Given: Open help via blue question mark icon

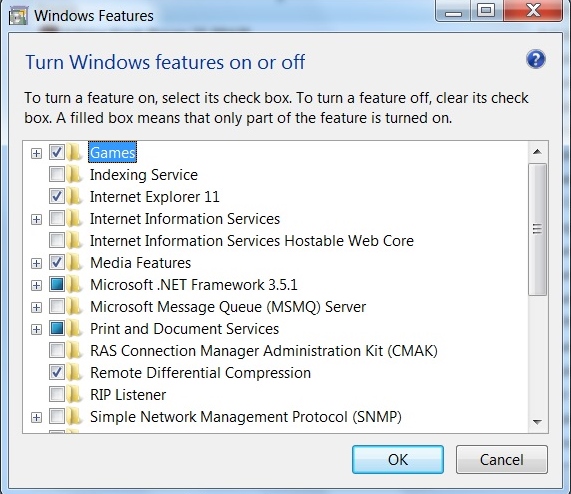Looking at the screenshot, I should [536, 59].
